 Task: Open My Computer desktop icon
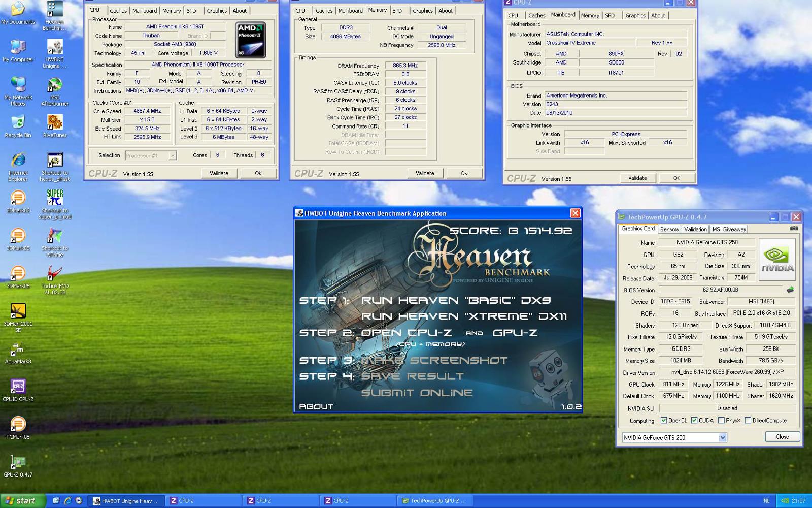(18, 51)
